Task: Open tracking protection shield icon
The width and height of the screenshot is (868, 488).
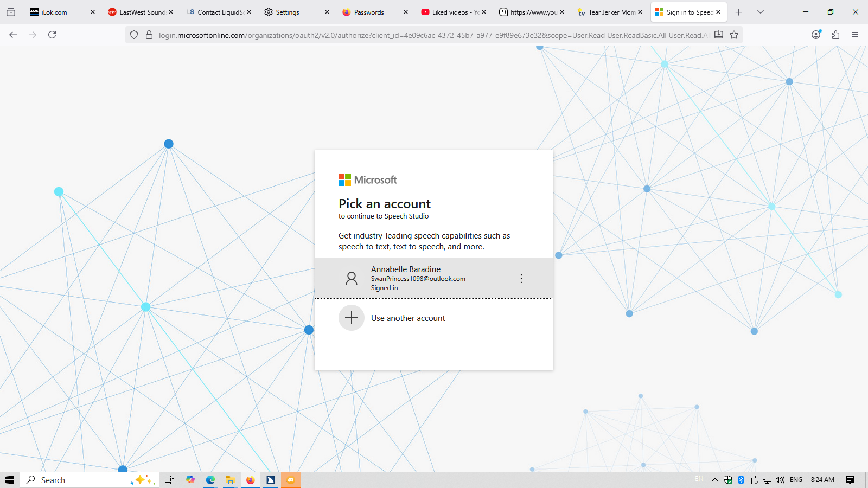Action: point(134,35)
